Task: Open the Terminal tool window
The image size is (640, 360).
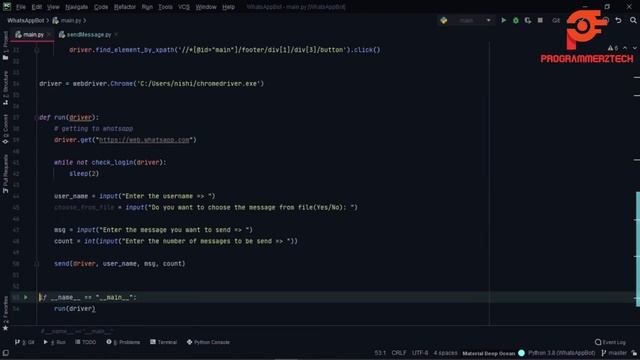Action: pyautogui.click(x=163, y=342)
